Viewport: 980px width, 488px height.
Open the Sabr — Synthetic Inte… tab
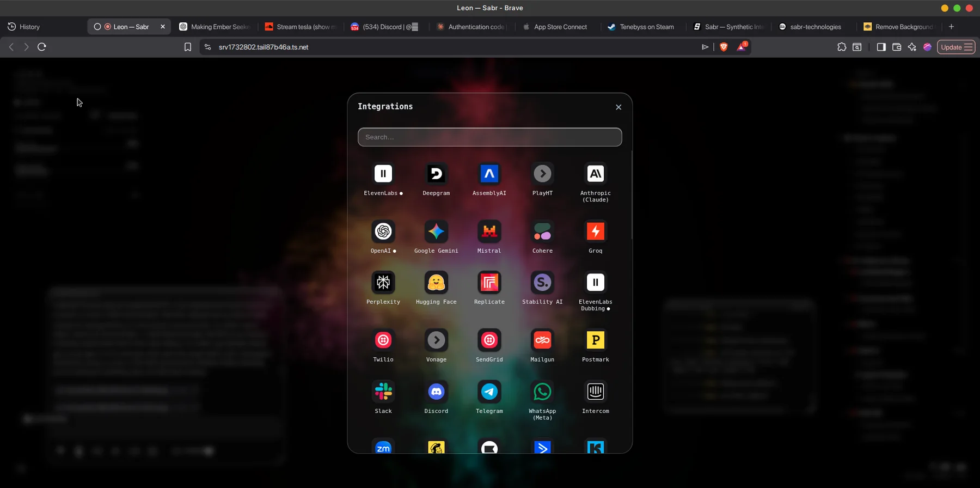click(x=728, y=27)
